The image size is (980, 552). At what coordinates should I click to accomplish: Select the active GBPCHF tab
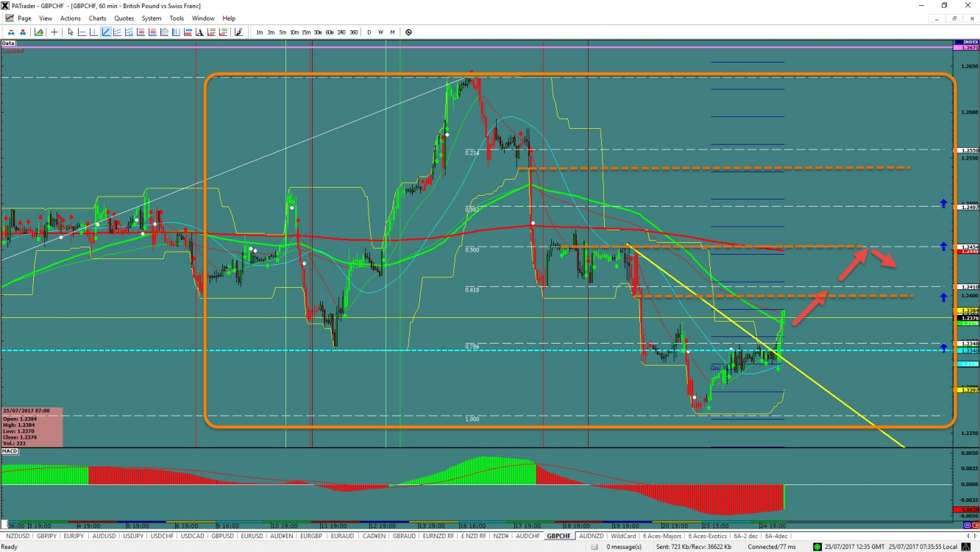[x=559, y=536]
